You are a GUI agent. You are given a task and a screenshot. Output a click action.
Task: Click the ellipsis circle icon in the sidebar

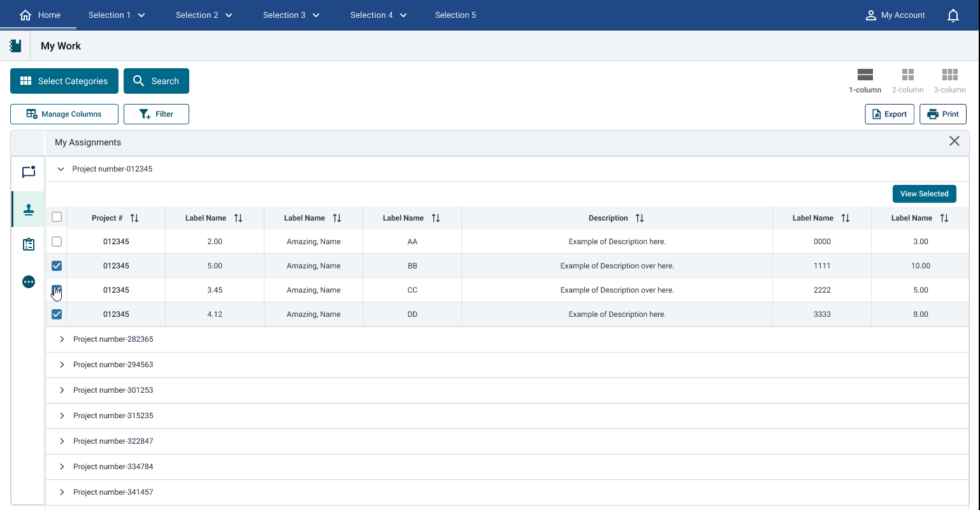click(28, 281)
